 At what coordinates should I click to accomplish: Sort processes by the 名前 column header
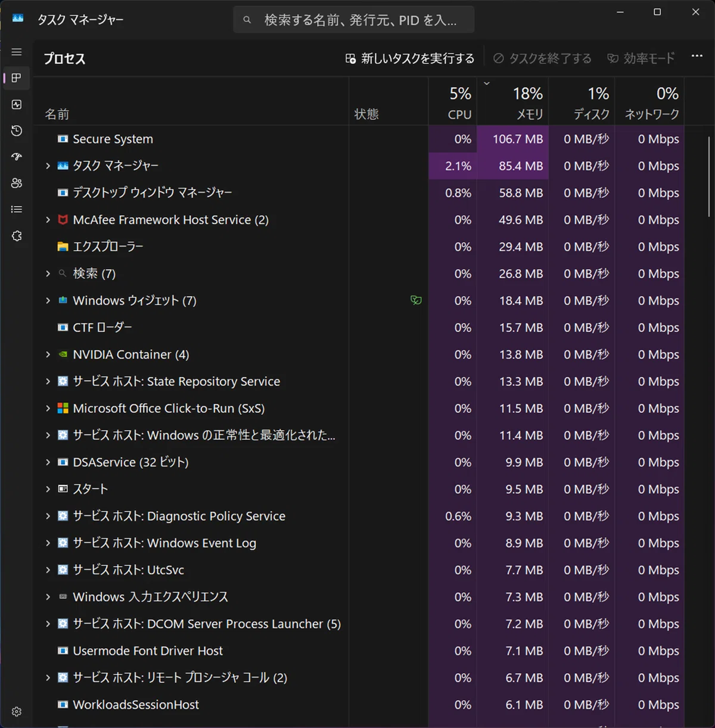[191, 102]
